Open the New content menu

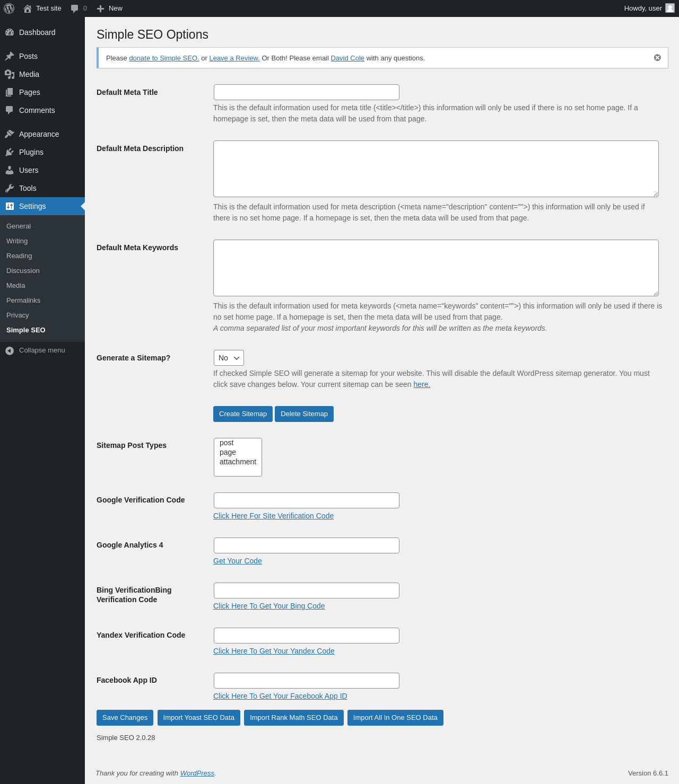pos(110,8)
